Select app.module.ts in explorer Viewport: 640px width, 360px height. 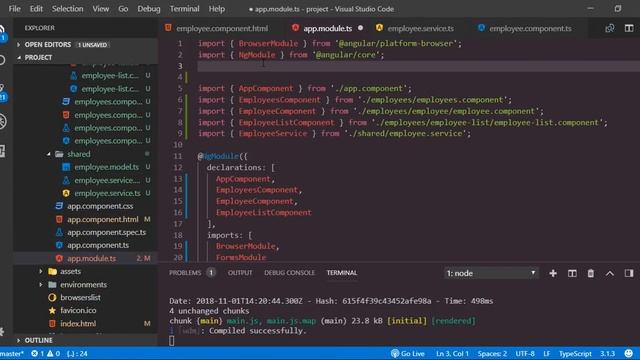[91, 258]
